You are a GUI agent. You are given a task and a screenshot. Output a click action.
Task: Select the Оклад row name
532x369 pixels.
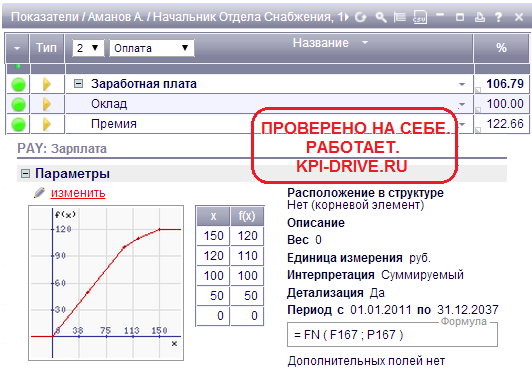coord(109,104)
